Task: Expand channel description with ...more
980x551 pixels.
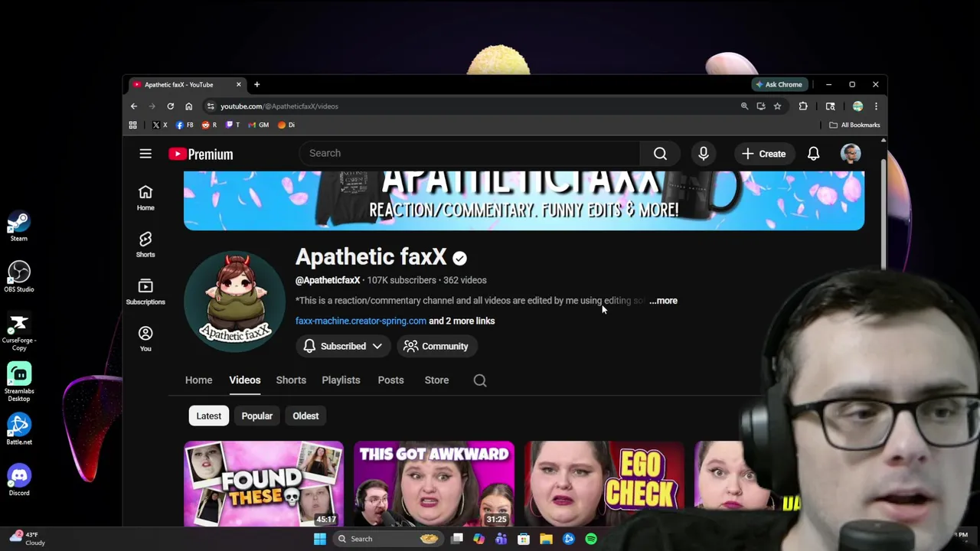Action: (x=663, y=301)
